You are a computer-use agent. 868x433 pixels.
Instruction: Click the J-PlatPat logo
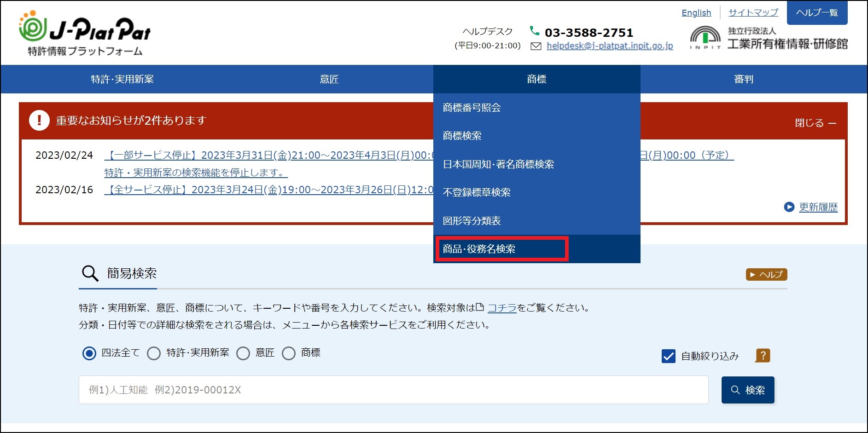tap(85, 33)
